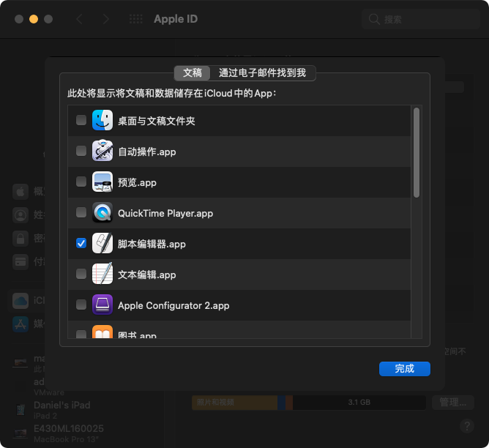Switch to the 文稿 tab
This screenshot has width=489, height=448.
coord(192,73)
